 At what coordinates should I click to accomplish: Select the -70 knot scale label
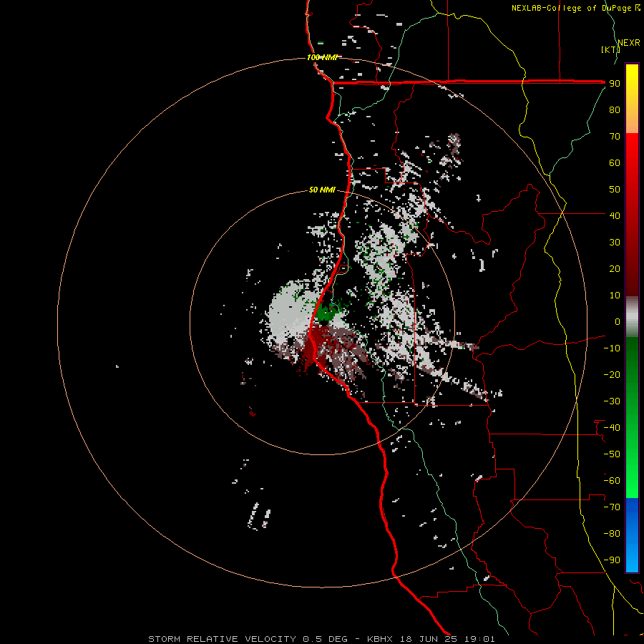(612, 507)
